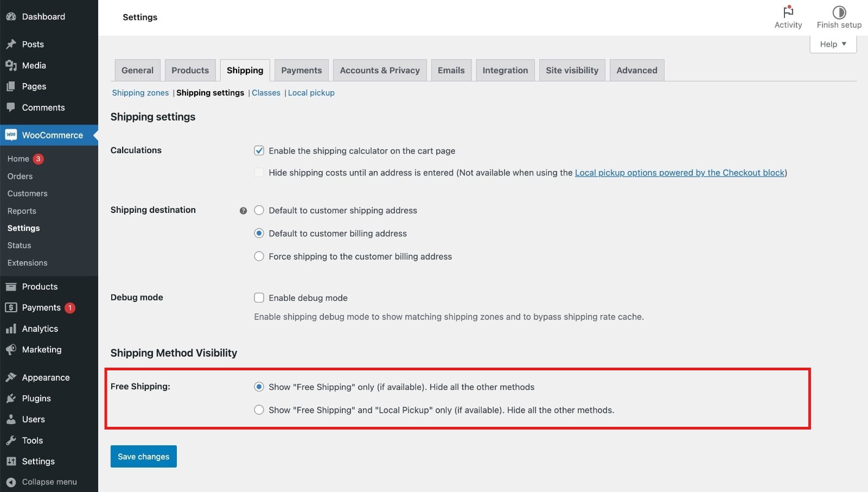Screen dimensions: 868x492
Task: Open the Advanced tab
Action: tap(637, 70)
